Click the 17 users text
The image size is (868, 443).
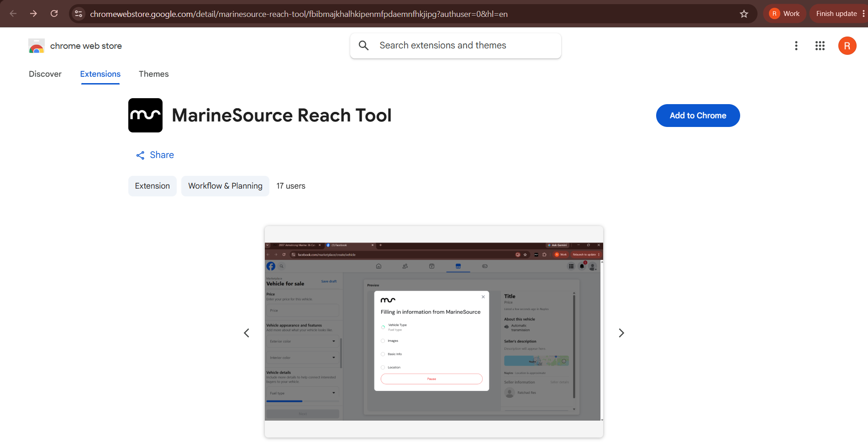coord(291,186)
